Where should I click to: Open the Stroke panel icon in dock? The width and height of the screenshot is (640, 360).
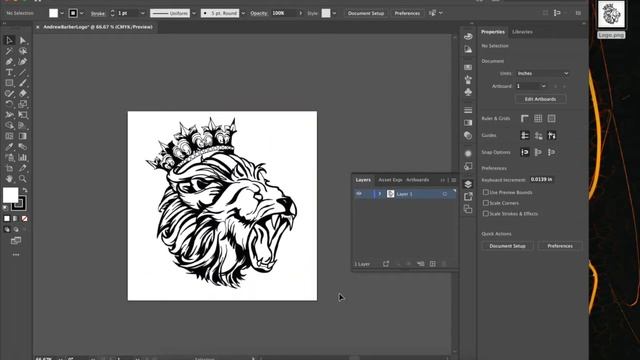click(x=468, y=110)
